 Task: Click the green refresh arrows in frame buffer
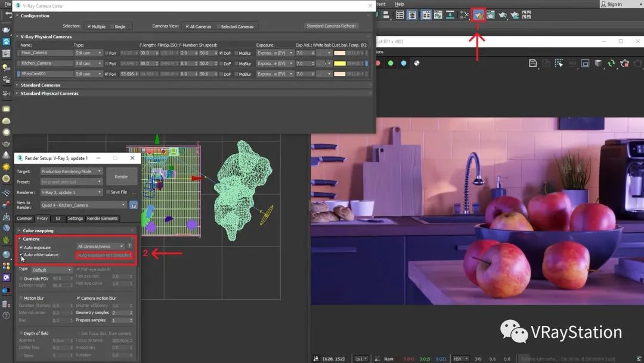(x=611, y=63)
